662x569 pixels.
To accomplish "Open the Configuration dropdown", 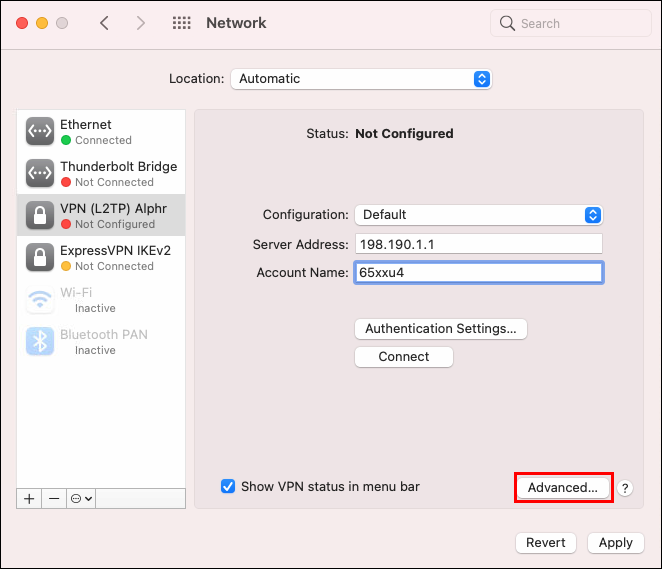I will [x=479, y=215].
